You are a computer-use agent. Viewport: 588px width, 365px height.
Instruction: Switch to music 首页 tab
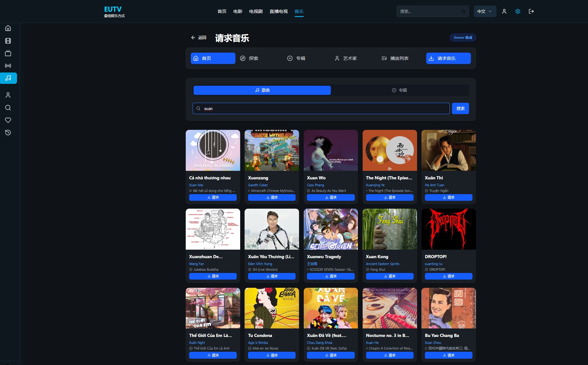click(x=213, y=58)
